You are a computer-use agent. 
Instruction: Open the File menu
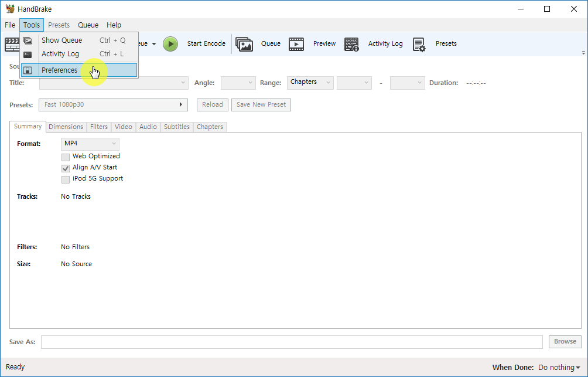pyautogui.click(x=10, y=25)
